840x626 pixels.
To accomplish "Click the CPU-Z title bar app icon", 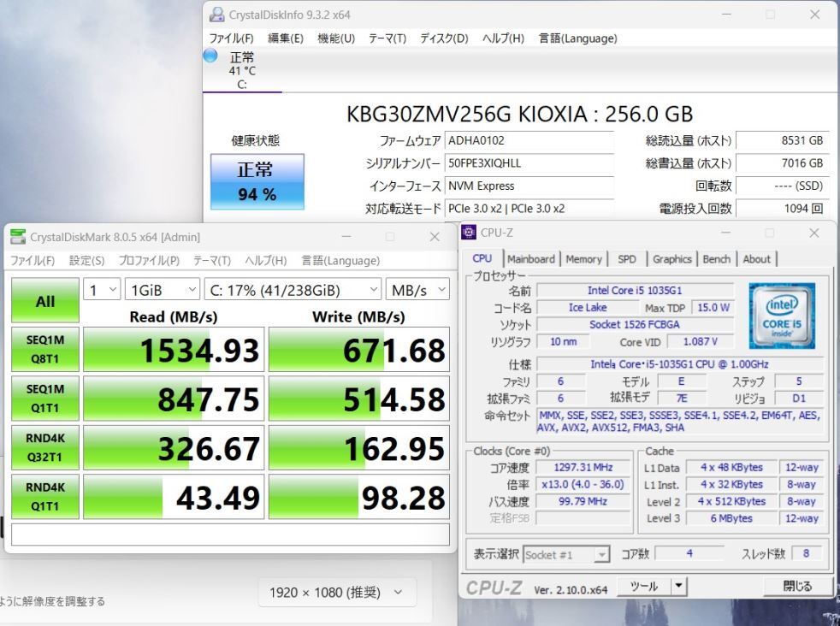I will pos(469,233).
